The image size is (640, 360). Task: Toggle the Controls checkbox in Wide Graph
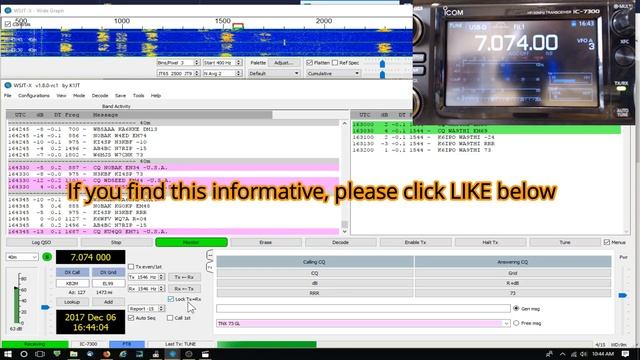[8, 24]
